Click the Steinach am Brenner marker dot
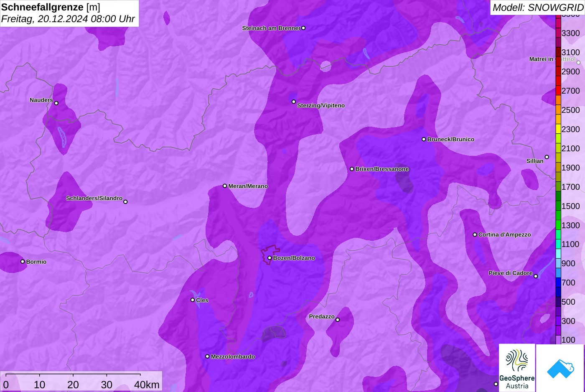Image resolution: width=585 pixels, height=392 pixels. 303,28
